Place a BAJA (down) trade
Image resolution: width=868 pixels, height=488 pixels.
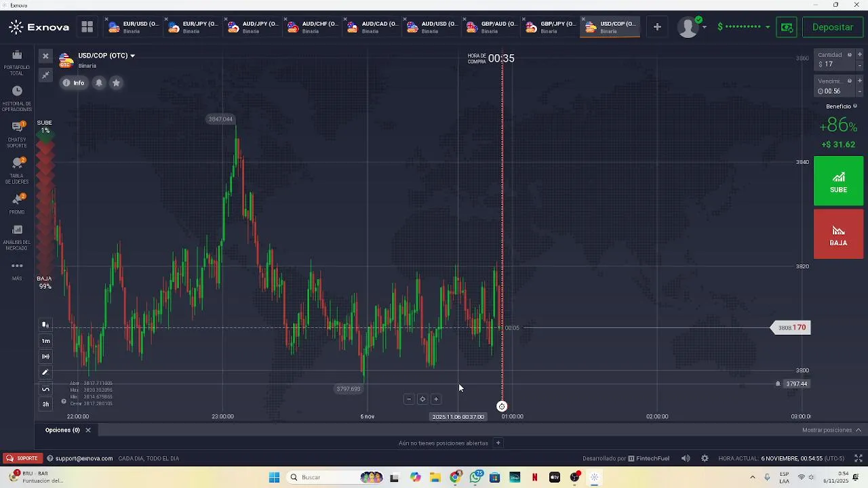[x=838, y=234]
